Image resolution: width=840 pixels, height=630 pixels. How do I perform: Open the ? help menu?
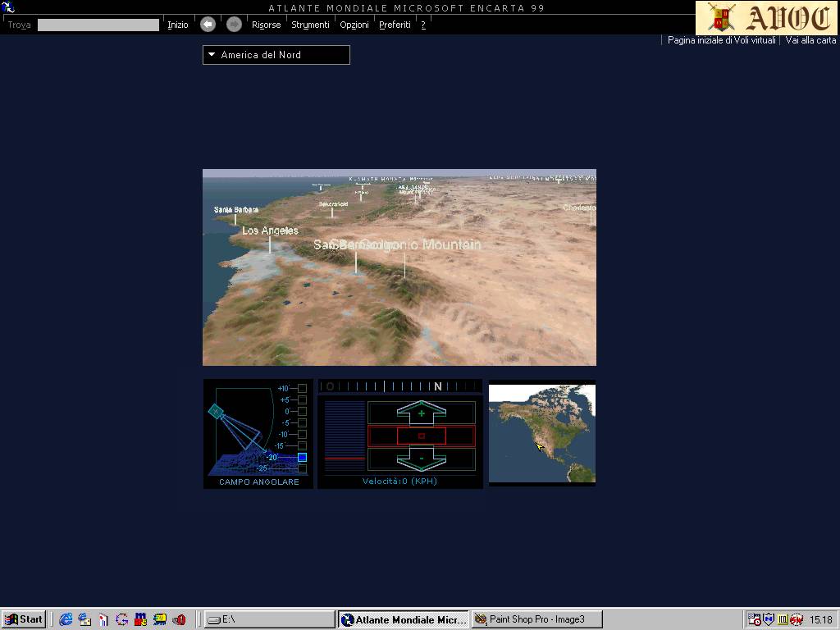423,25
